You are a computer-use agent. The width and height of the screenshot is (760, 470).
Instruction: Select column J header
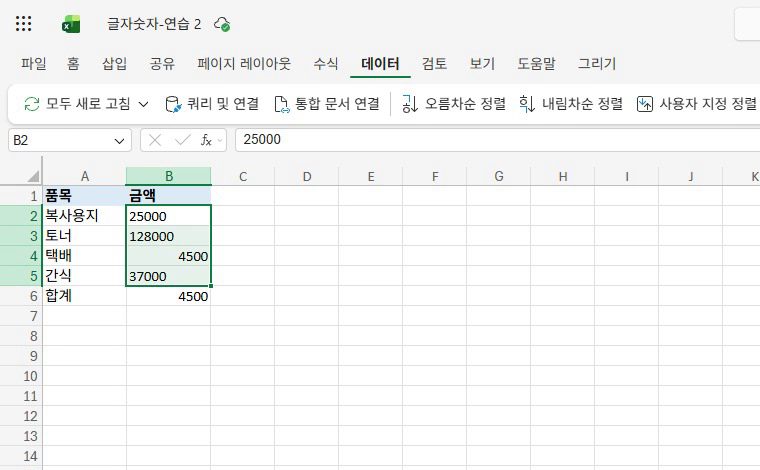tap(691, 176)
